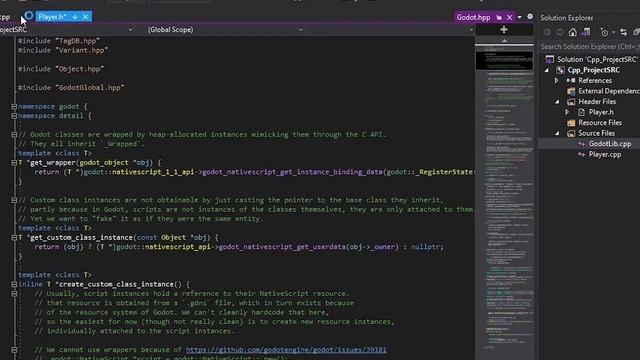
Task: Expand the References node arrow
Action: click(x=556, y=81)
